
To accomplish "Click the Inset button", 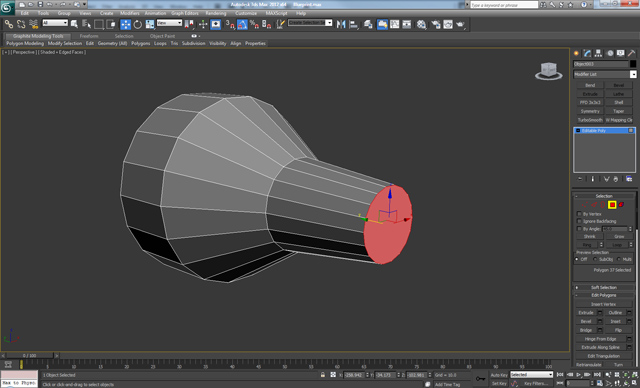I will tap(616, 321).
